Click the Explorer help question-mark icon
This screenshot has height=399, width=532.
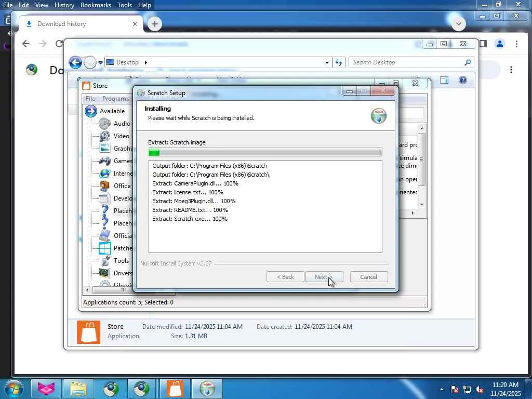462,80
